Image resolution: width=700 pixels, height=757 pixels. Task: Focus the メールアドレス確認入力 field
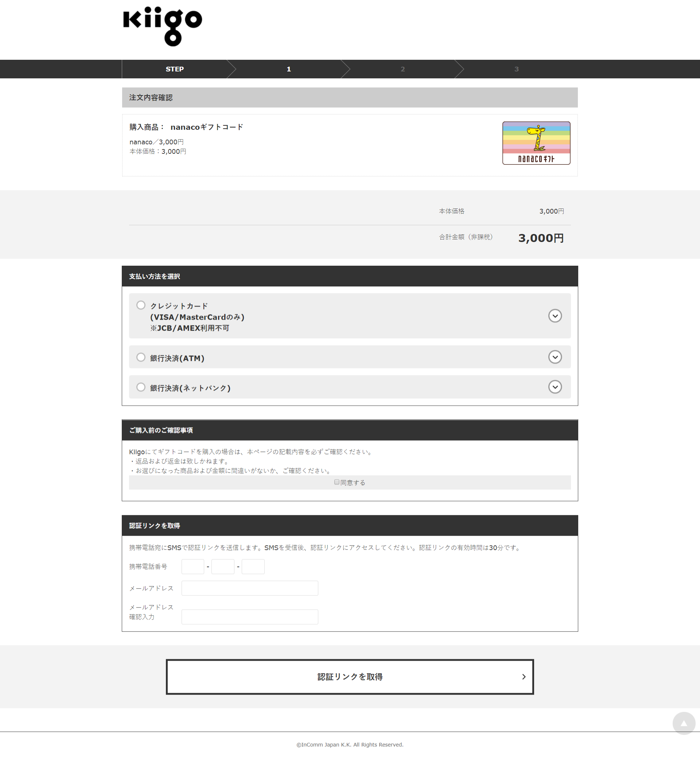pos(250,617)
